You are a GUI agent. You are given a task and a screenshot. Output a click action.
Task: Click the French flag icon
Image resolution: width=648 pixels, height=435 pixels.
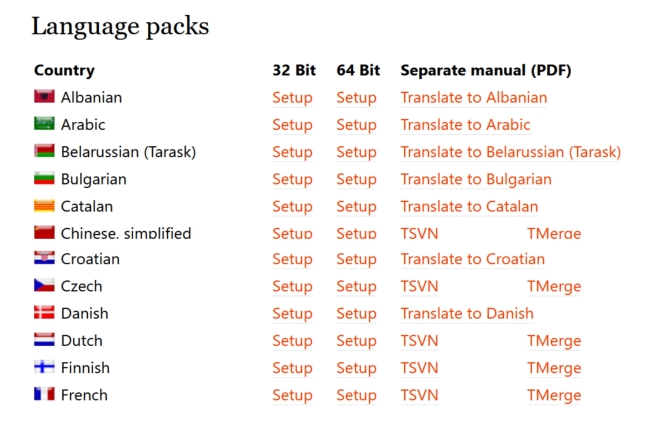click(x=44, y=394)
